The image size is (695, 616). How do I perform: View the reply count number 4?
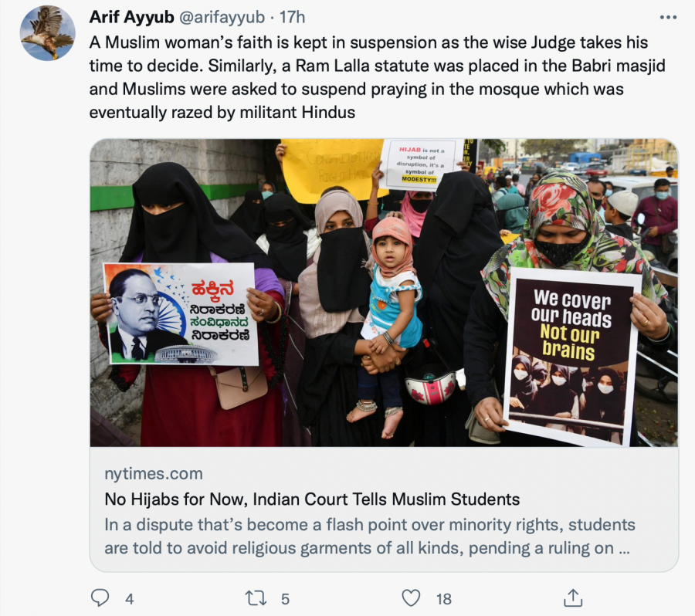point(129,599)
